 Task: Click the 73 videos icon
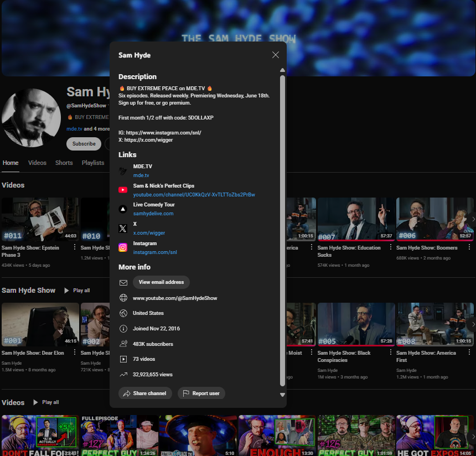(122, 359)
